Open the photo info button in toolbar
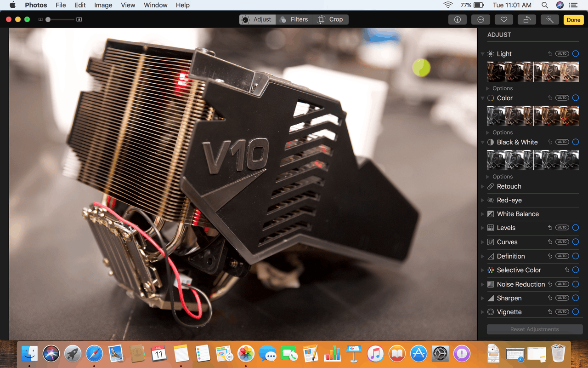Screen dimensions: 588x368 [x=458, y=19]
